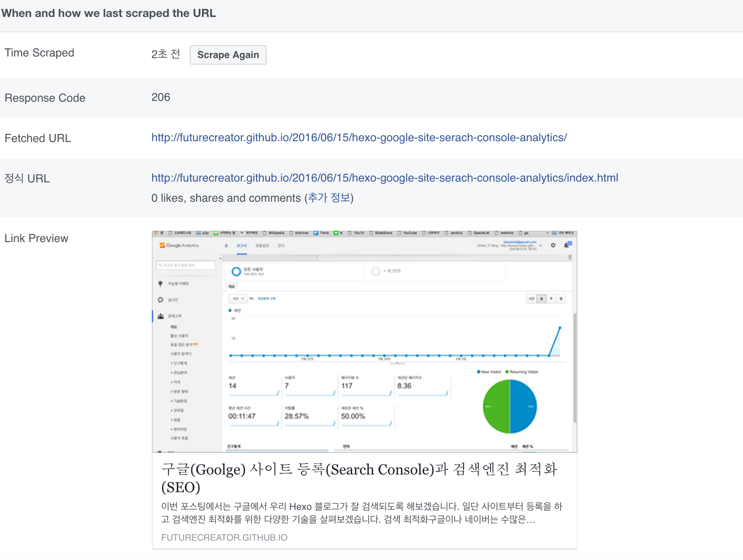The image size is (743, 560).
Task: Click the 실시간 speech-bubble icon
Action: 160,300
